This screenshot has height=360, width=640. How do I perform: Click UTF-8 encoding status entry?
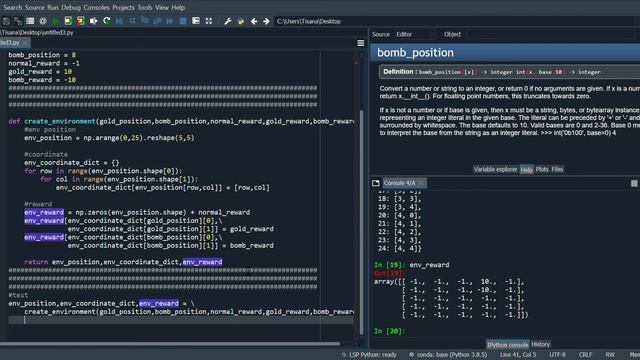(558, 355)
